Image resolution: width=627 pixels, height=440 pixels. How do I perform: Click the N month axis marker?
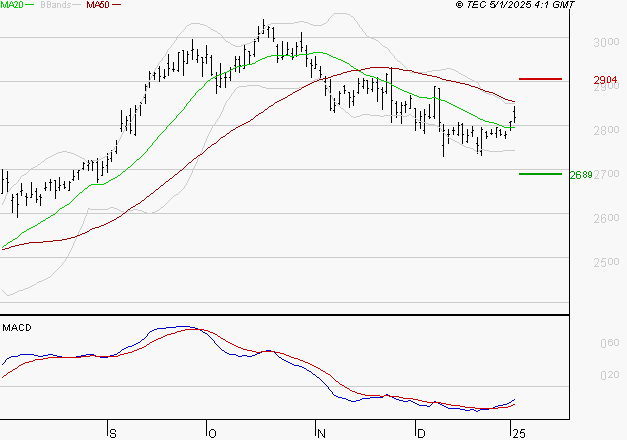[321, 434]
